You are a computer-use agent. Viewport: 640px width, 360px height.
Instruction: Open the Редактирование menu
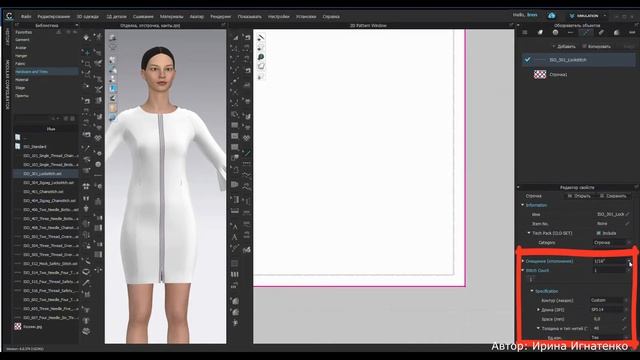pos(53,17)
